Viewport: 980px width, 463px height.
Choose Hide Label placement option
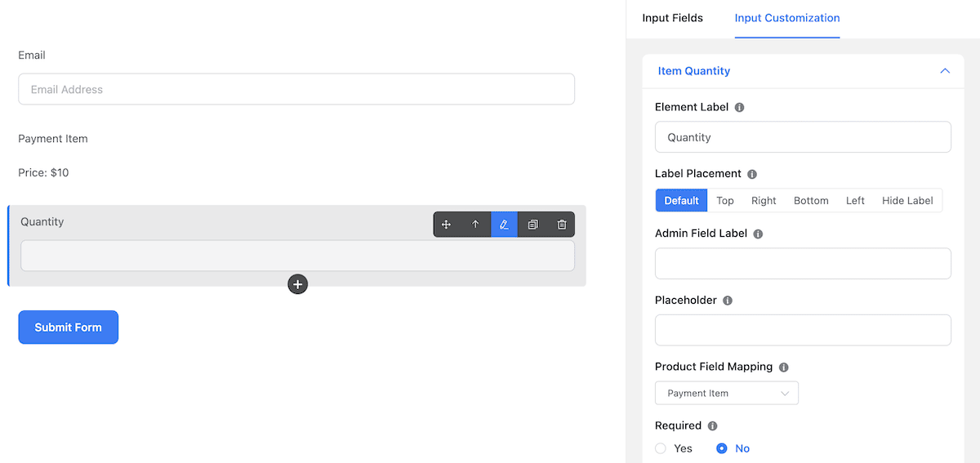(x=907, y=201)
